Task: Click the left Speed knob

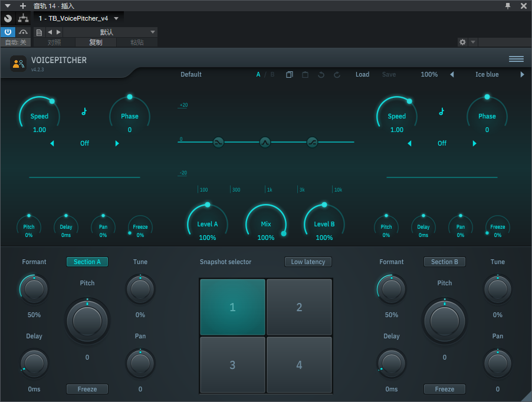Action: (40, 116)
